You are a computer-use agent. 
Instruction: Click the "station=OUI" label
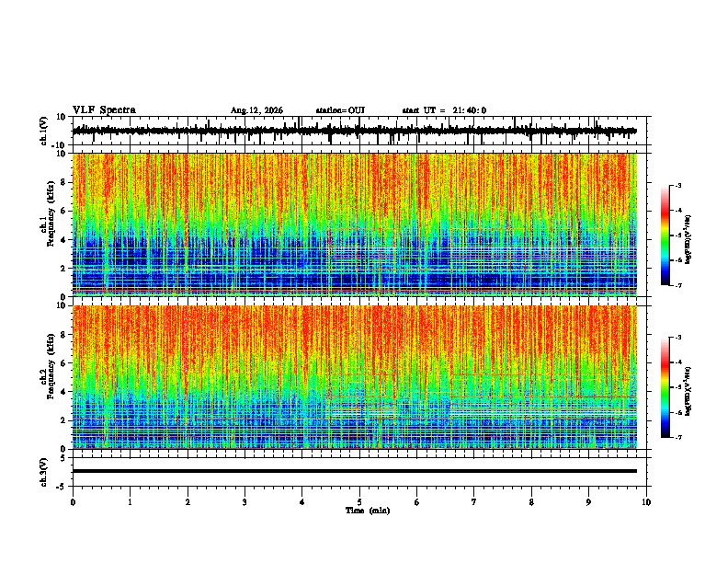340,110
